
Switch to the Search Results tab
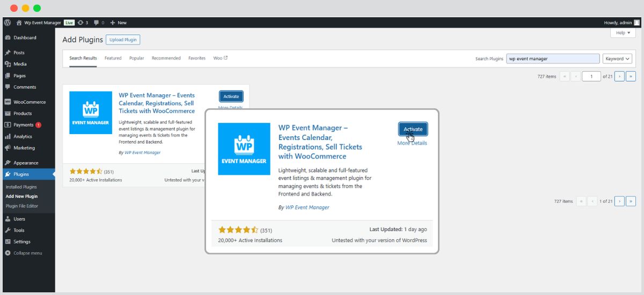coord(83,58)
